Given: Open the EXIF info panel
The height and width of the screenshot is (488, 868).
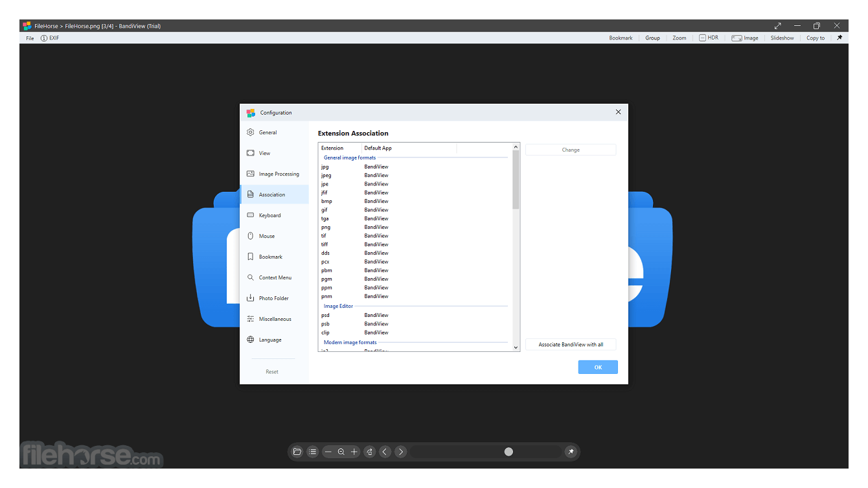Looking at the screenshot, I should pyautogui.click(x=50, y=38).
